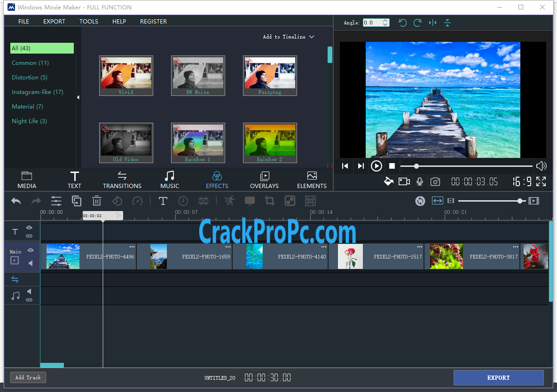Click the Angle input field

(372, 23)
